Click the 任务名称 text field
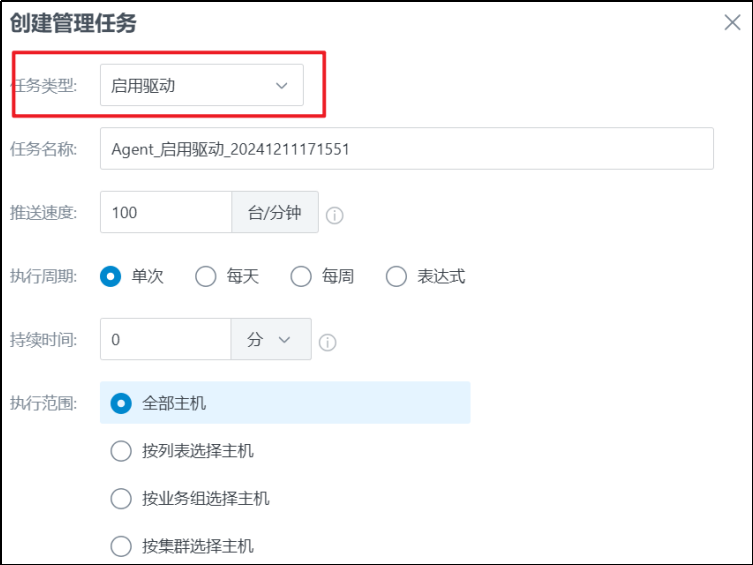Image resolution: width=753 pixels, height=565 pixels. (x=406, y=149)
